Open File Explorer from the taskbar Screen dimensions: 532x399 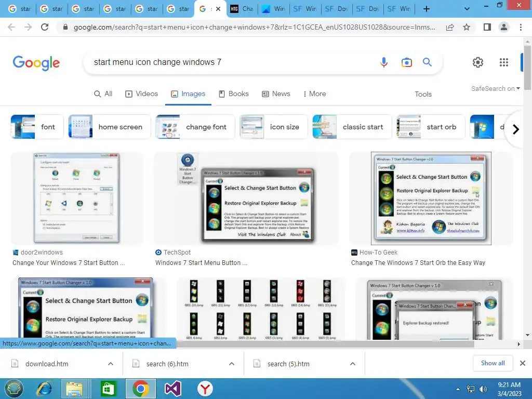(x=74, y=389)
